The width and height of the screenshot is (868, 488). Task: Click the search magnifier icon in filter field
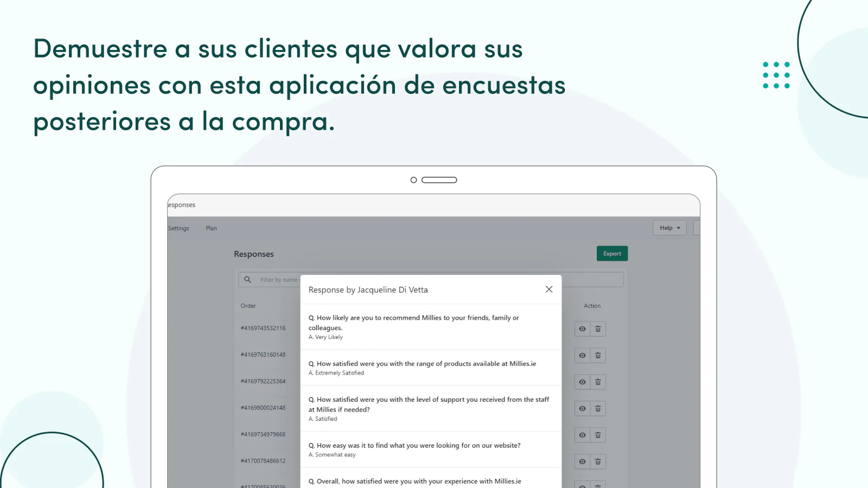(247, 280)
